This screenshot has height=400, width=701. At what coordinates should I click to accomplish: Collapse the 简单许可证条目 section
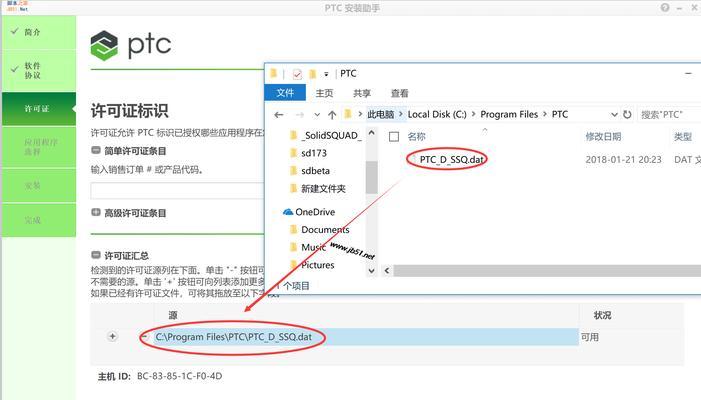pyautogui.click(x=96, y=151)
